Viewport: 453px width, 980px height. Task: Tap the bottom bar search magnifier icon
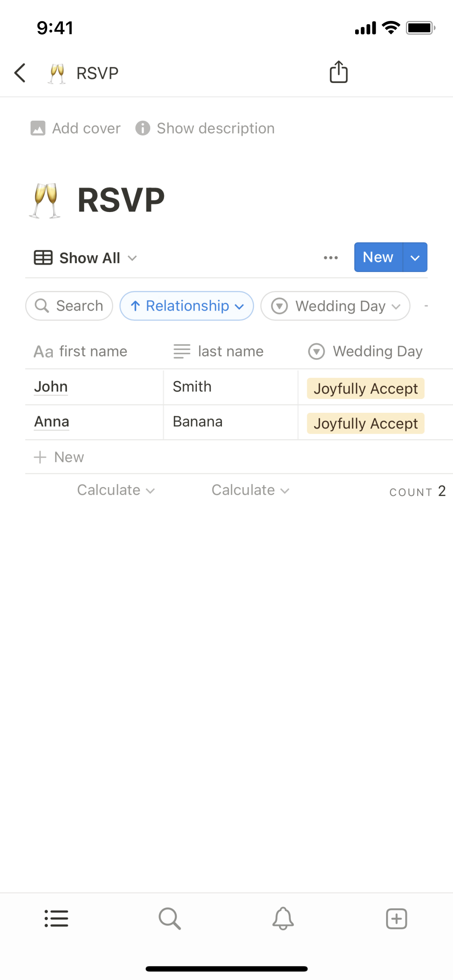170,918
